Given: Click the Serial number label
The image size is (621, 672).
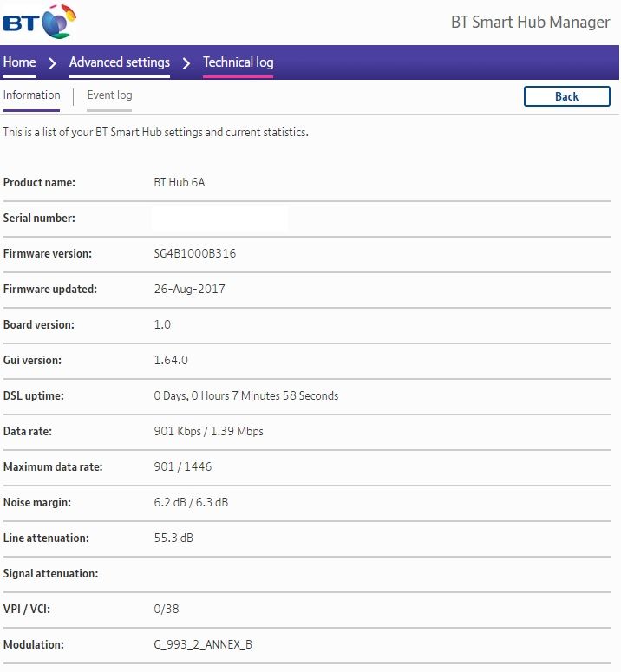Looking at the screenshot, I should tap(39, 219).
